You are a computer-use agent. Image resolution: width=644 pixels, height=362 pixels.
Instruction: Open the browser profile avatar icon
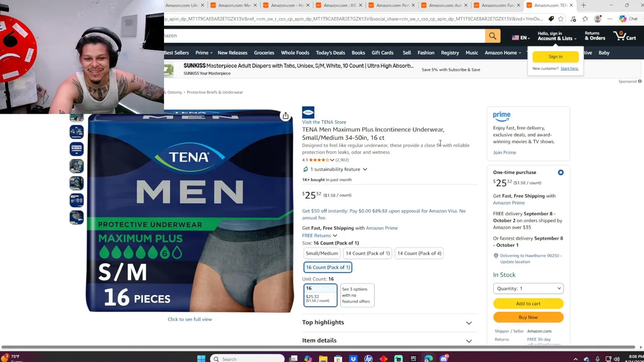pos(597,19)
